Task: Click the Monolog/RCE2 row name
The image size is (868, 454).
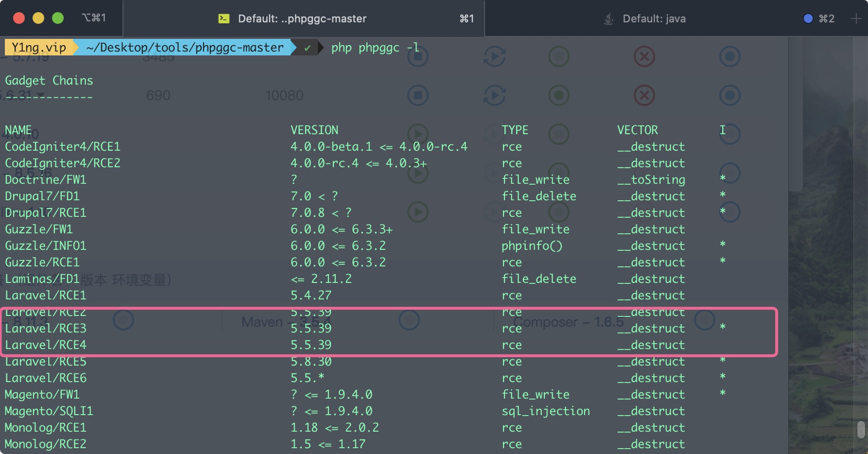Action: (x=46, y=444)
